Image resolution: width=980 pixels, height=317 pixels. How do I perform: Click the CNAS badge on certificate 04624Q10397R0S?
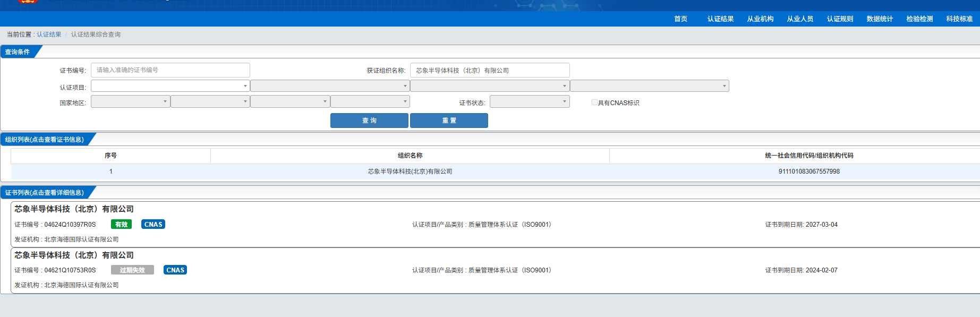pyautogui.click(x=153, y=225)
